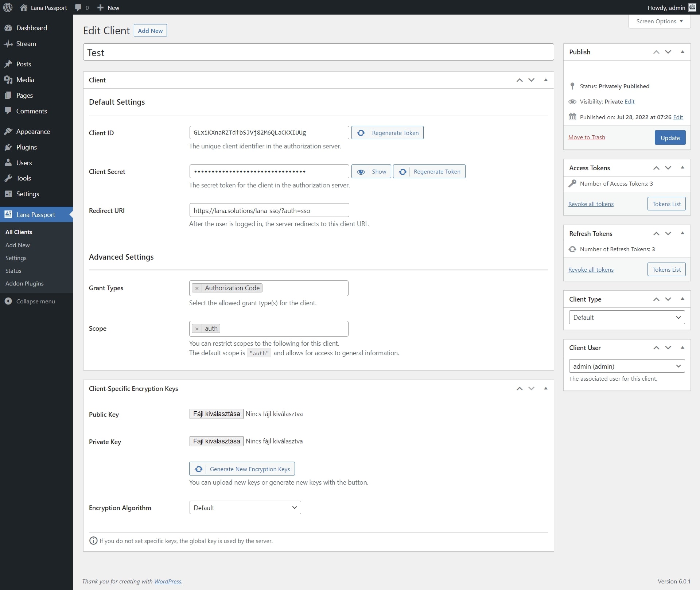
Task: Click the Lana Passport icon in the sidebar
Action: [8, 214]
